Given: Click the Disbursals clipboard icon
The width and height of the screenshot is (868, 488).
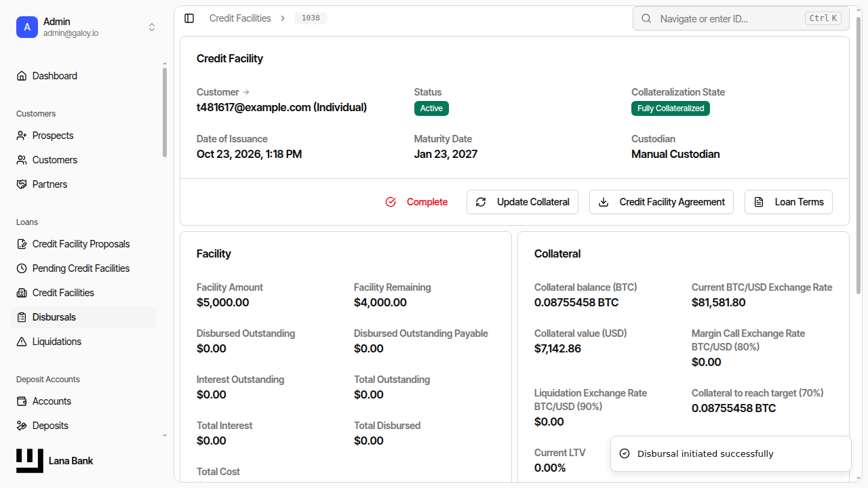Looking at the screenshot, I should 22,317.
